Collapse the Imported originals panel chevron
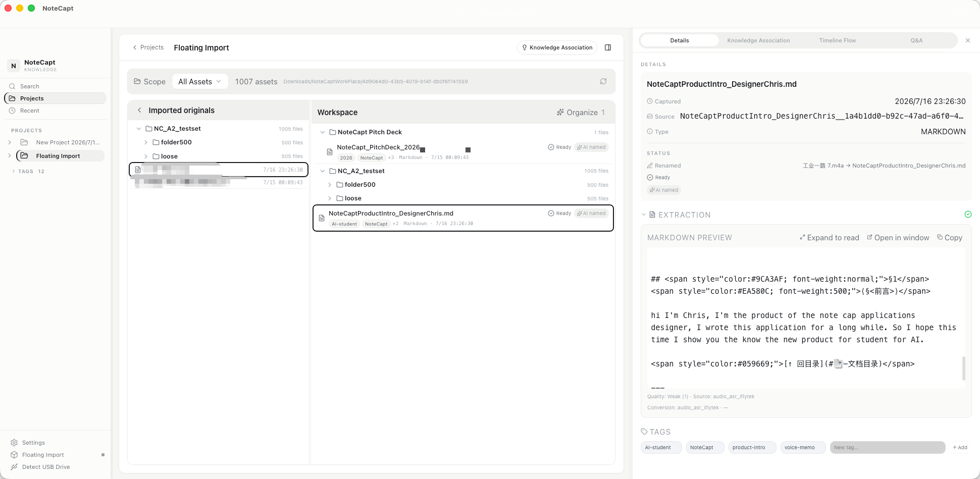This screenshot has width=980, height=479. 139,110
